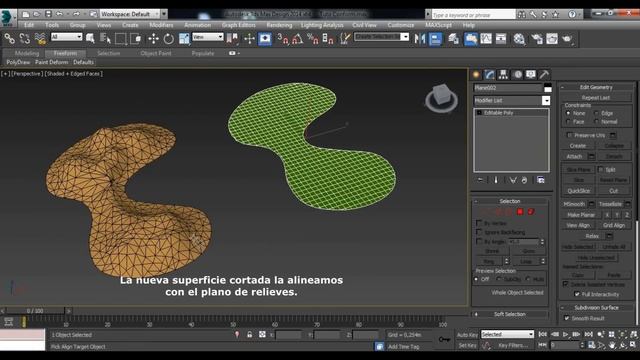Toggle Selection Lock padlock icon
640x360 pixels.
(x=249, y=334)
